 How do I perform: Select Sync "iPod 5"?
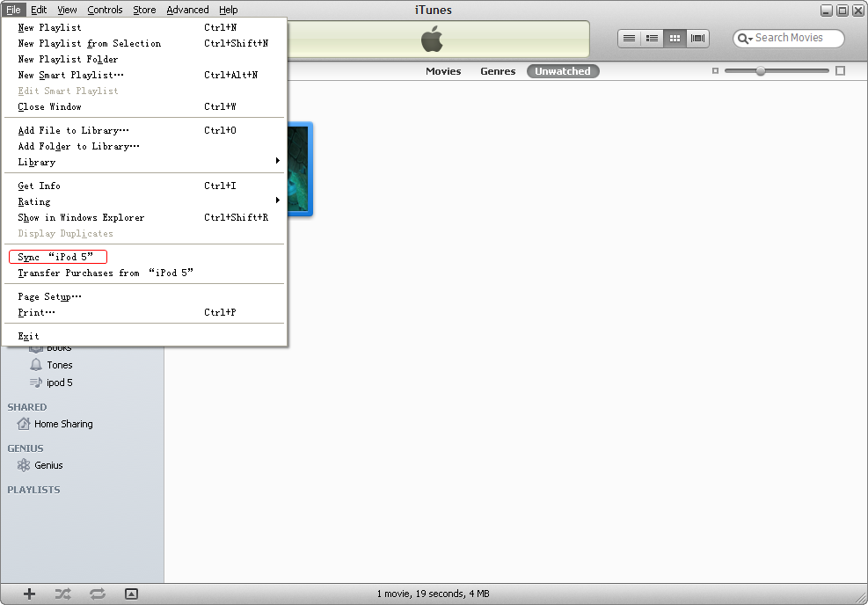click(x=144, y=257)
